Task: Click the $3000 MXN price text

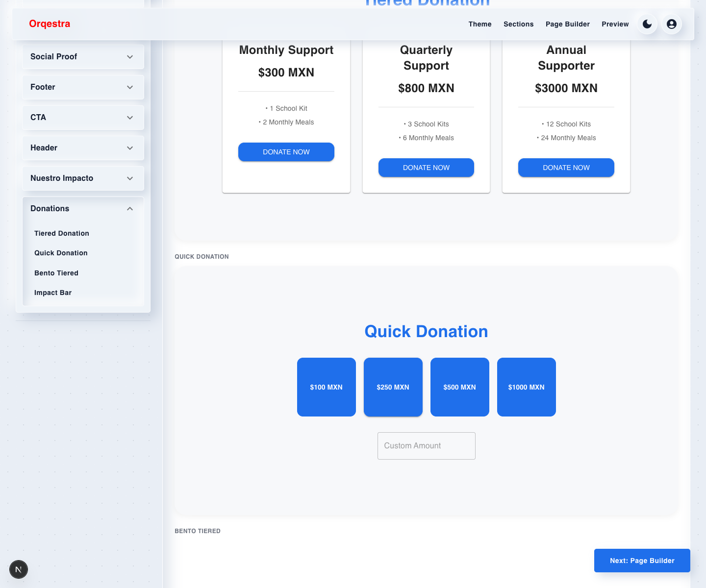Action: point(566,88)
